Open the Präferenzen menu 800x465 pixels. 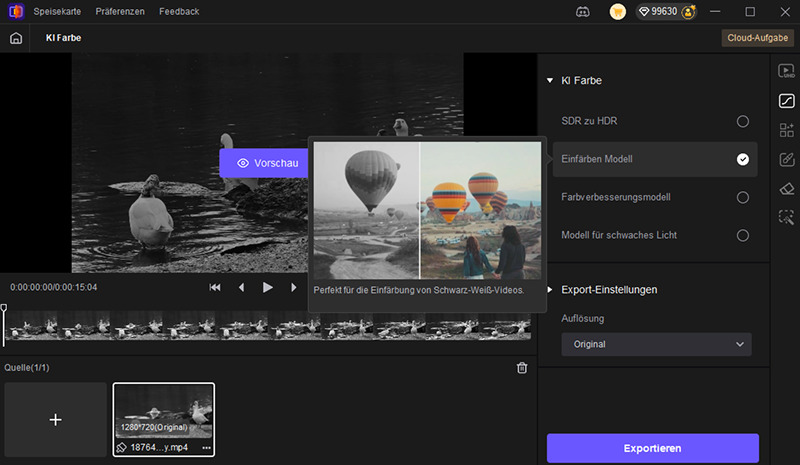click(x=120, y=12)
